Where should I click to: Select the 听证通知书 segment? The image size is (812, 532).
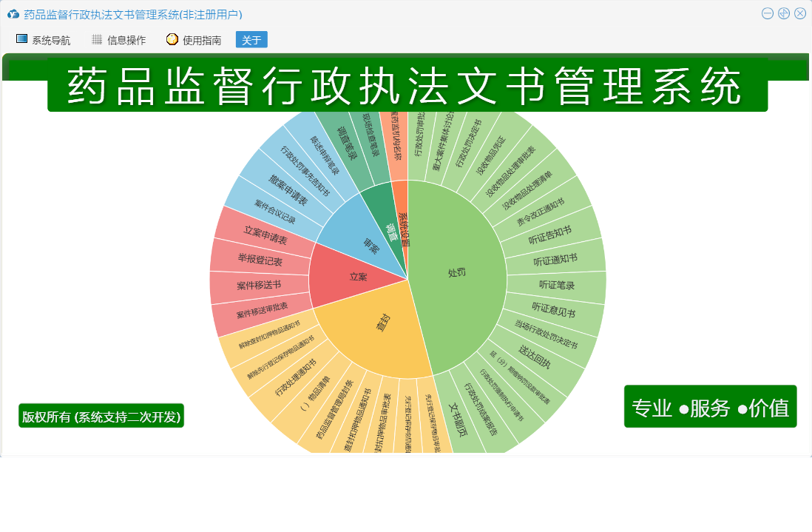pos(555,260)
